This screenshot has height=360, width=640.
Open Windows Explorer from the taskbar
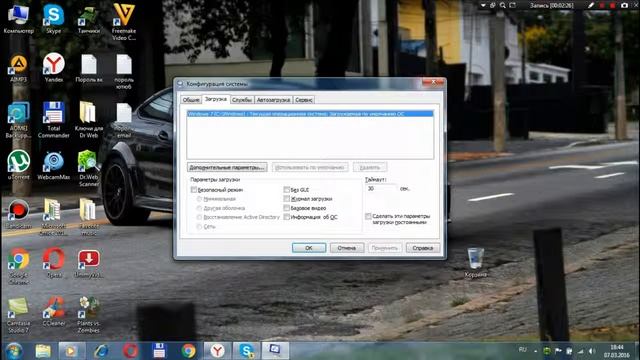[x=43, y=351]
